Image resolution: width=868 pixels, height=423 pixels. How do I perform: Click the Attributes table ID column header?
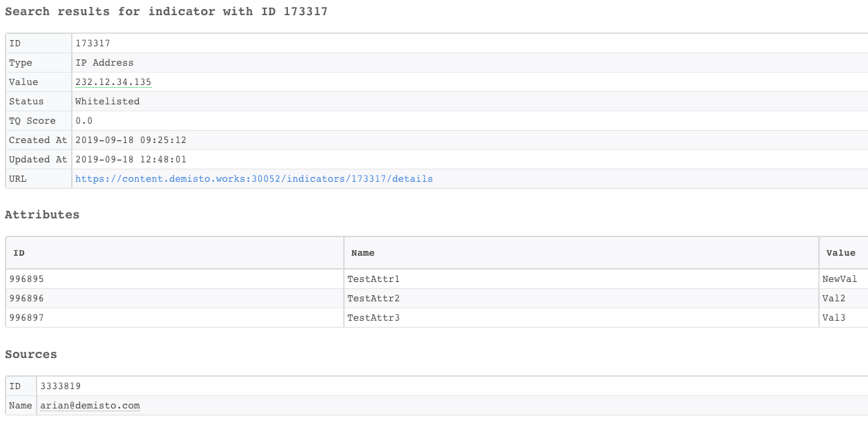pos(175,253)
